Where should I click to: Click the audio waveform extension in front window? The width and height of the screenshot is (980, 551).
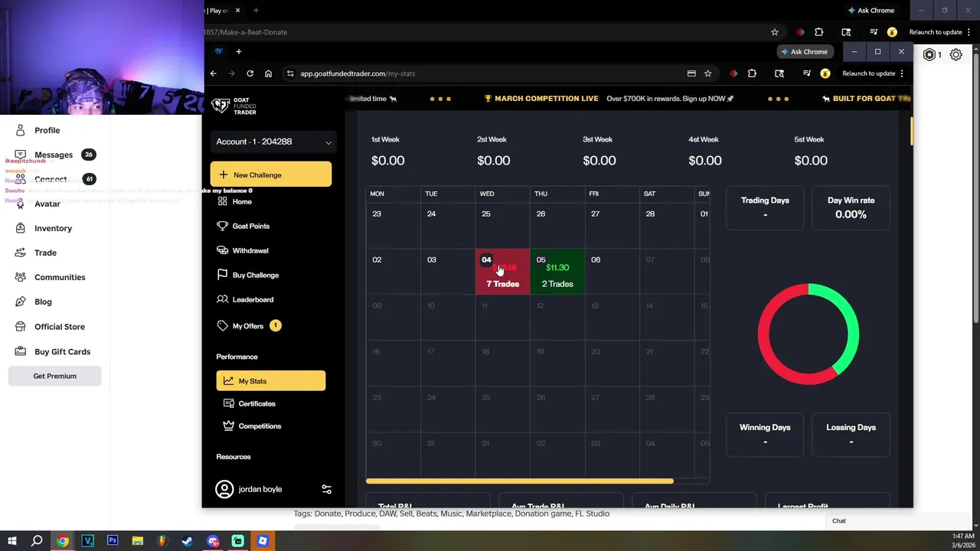coord(733,73)
